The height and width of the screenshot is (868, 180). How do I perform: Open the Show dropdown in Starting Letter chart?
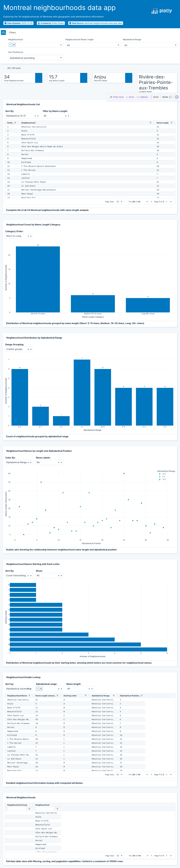(49, 576)
